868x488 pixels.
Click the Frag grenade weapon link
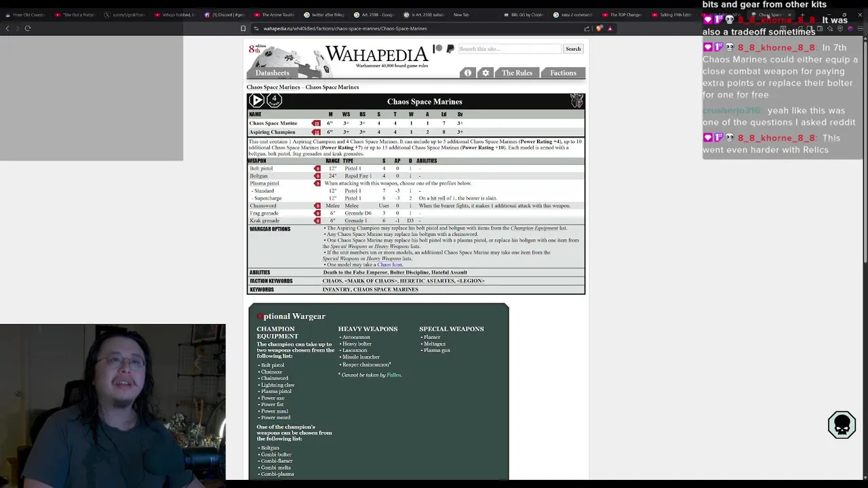(264, 213)
